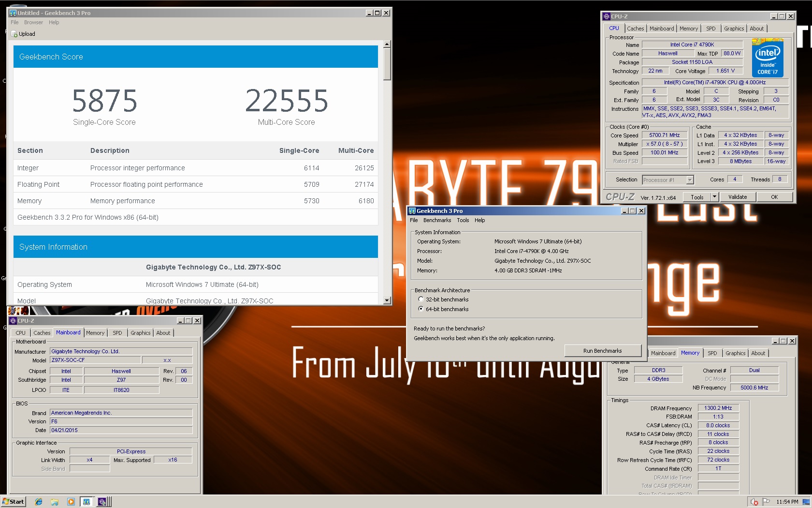
Task: Click the Multi-Core Score 22555
Action: [x=287, y=101]
